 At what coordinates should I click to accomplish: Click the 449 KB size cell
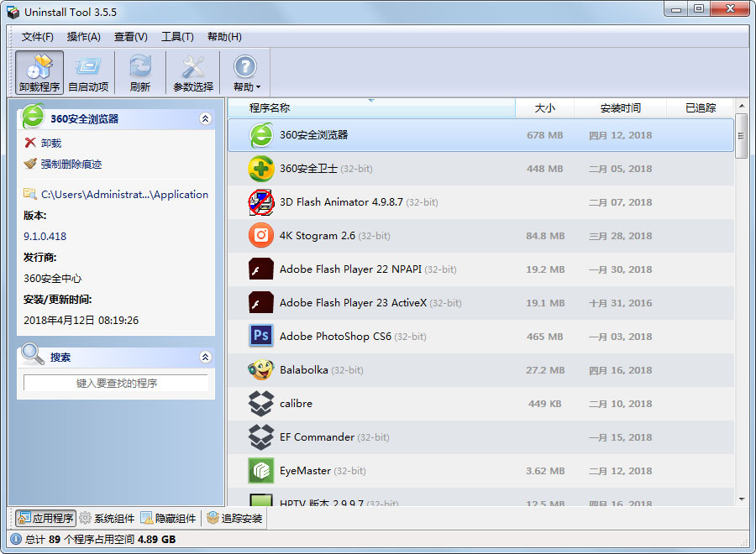pos(545,404)
